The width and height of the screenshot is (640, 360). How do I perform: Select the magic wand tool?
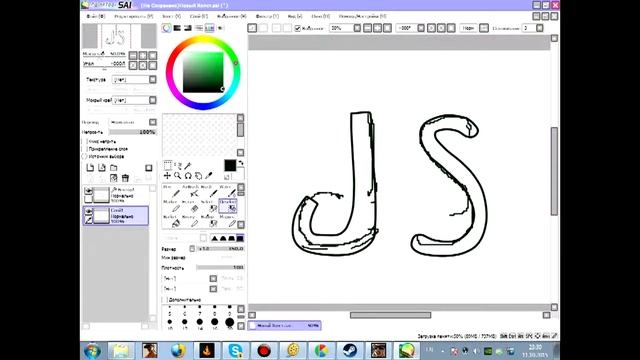coord(188,165)
